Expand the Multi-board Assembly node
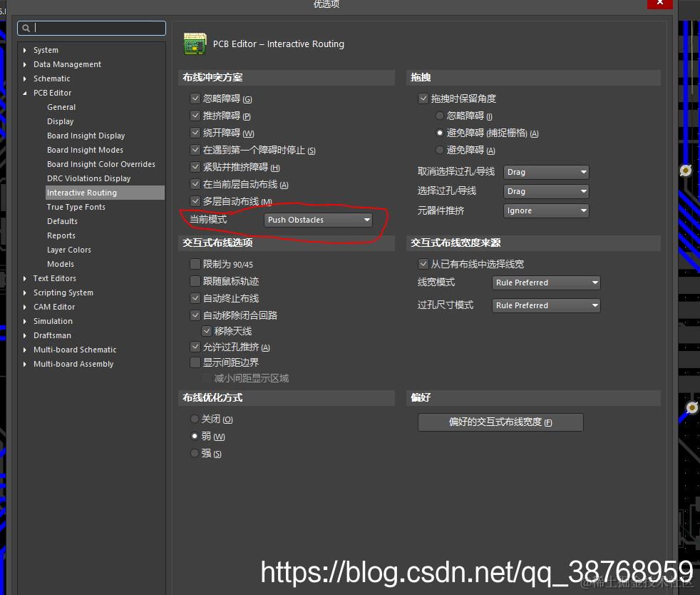700x595 pixels. point(24,364)
